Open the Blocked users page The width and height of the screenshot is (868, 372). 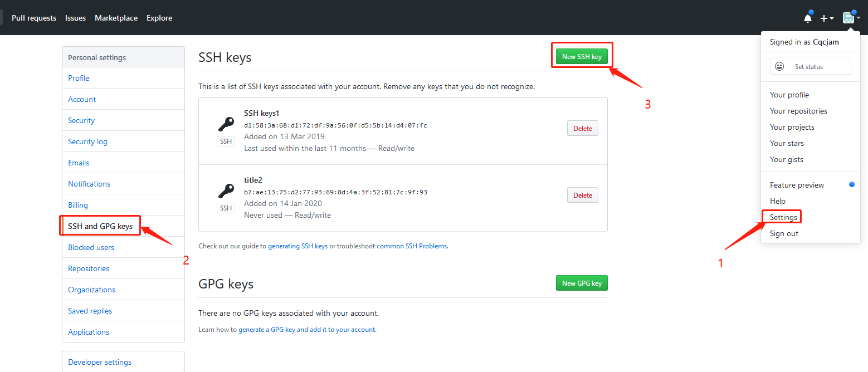coord(123,247)
